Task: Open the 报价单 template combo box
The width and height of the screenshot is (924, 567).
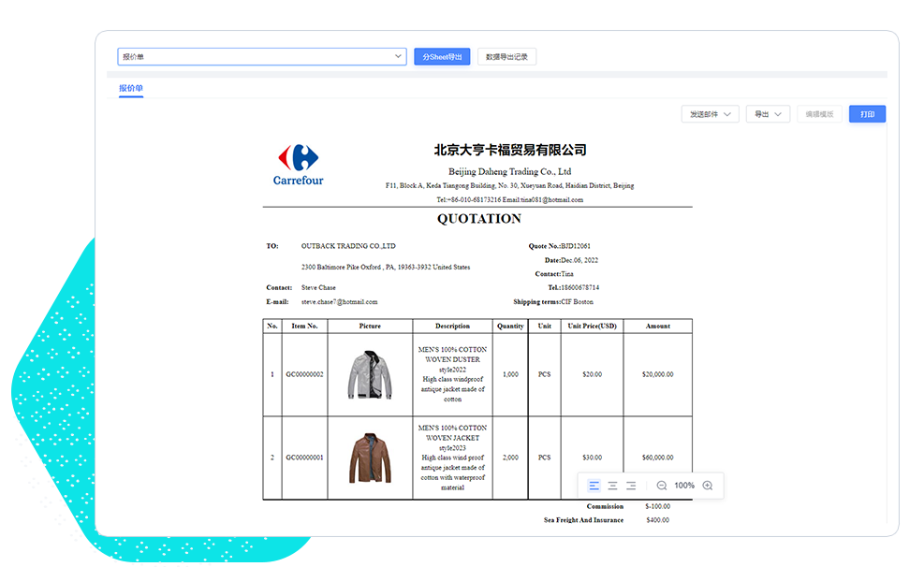Action: point(261,56)
